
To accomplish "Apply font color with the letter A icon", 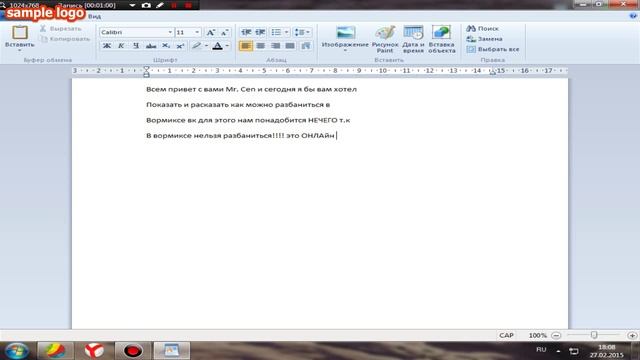I will click(x=218, y=46).
